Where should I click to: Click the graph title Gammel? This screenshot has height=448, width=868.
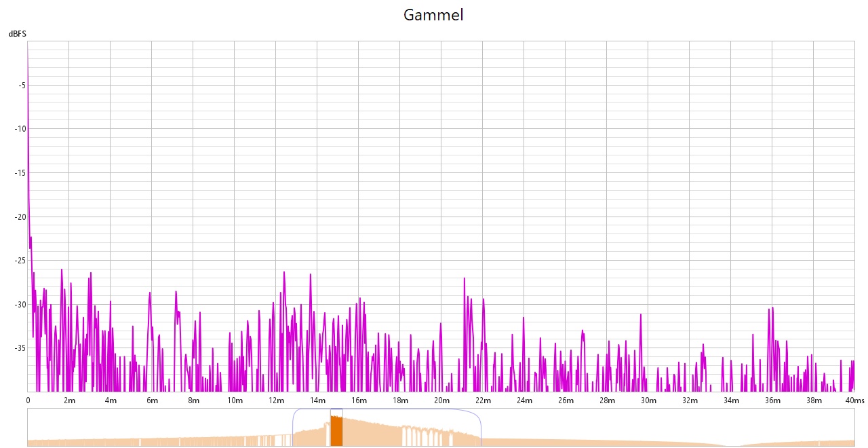coord(433,15)
